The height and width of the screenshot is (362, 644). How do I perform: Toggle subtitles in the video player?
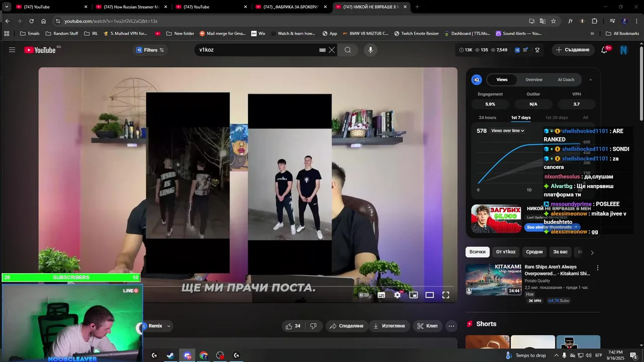381,295
